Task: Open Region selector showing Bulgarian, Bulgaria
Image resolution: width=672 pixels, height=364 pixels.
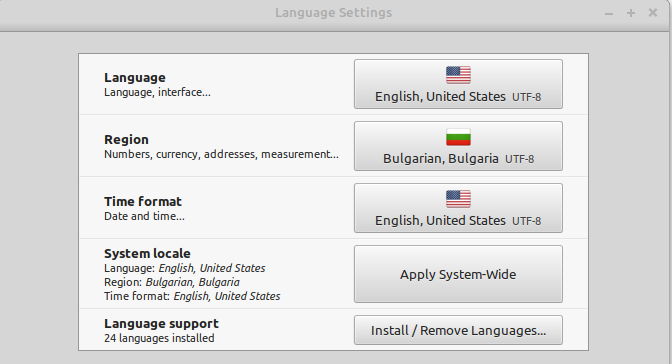Action: click(x=458, y=146)
